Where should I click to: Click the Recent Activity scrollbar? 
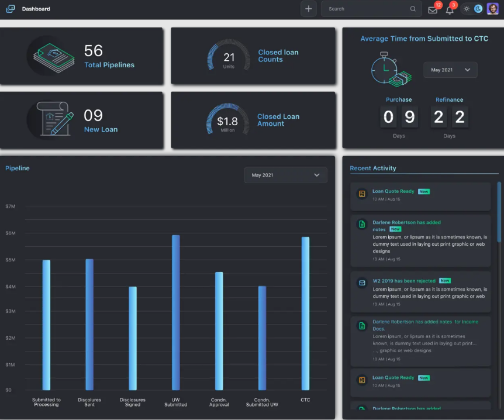coord(499,212)
